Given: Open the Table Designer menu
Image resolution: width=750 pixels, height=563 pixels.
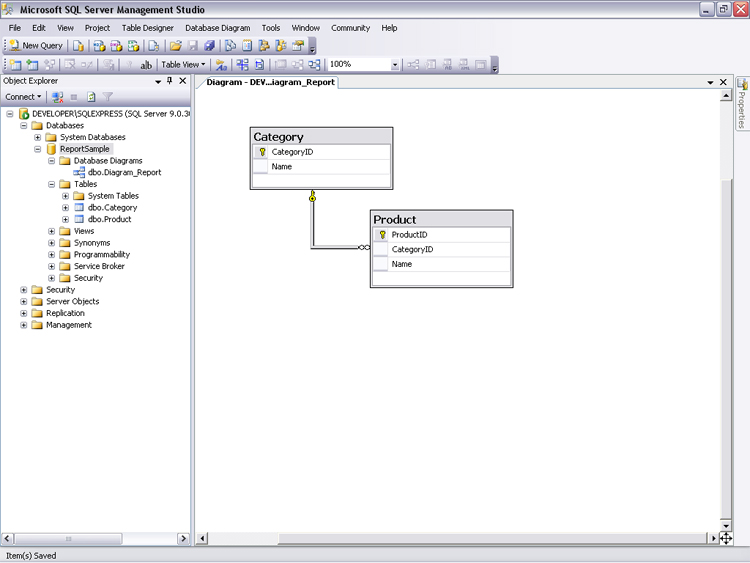Looking at the screenshot, I should pos(147,28).
